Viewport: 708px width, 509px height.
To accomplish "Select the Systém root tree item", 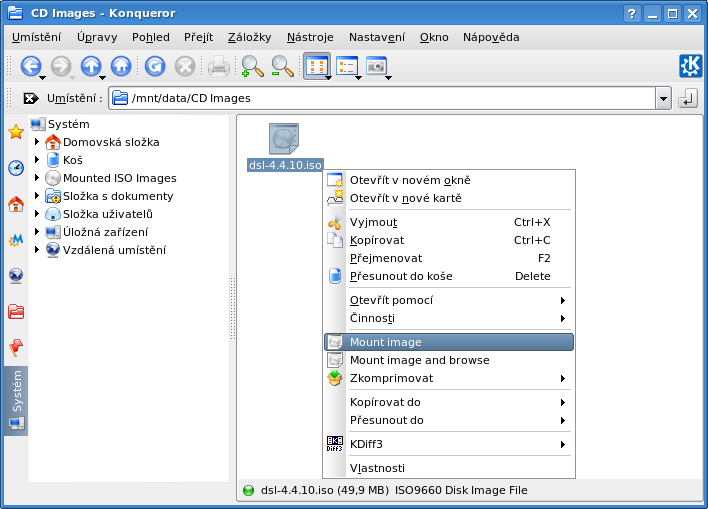I will [61, 124].
